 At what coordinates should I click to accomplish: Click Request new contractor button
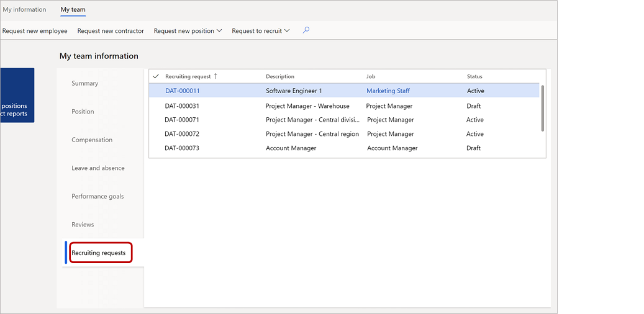[111, 31]
